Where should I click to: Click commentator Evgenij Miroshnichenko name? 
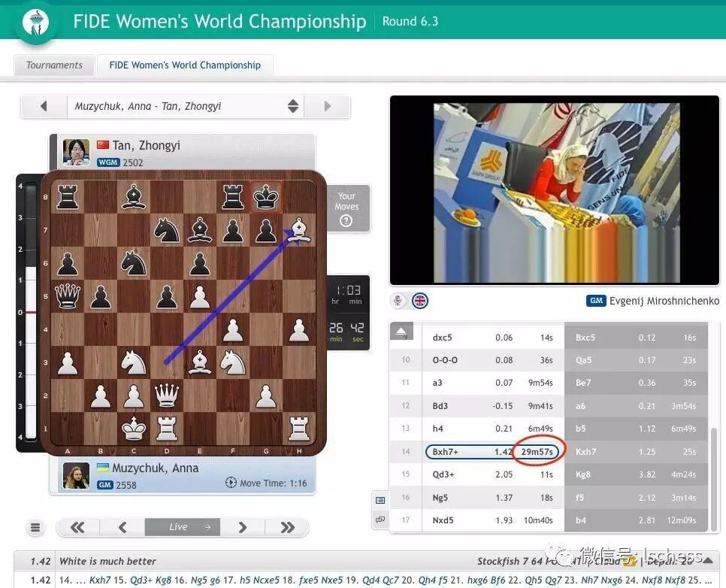coord(664,301)
